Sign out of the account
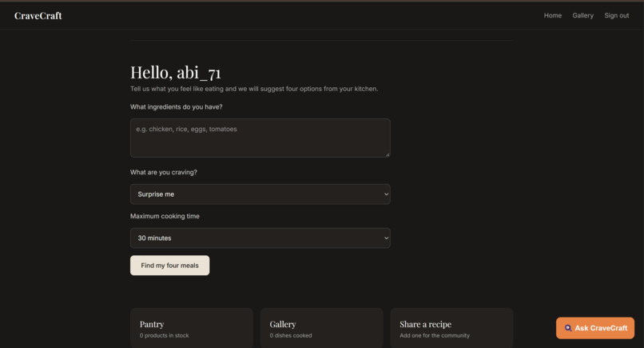This screenshot has height=348, width=644. (x=617, y=15)
